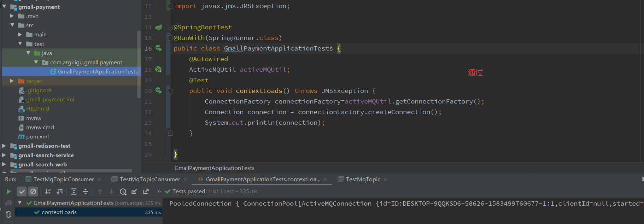
Task: Click autowired bean gutter icon on line 18
Action: click(159, 70)
